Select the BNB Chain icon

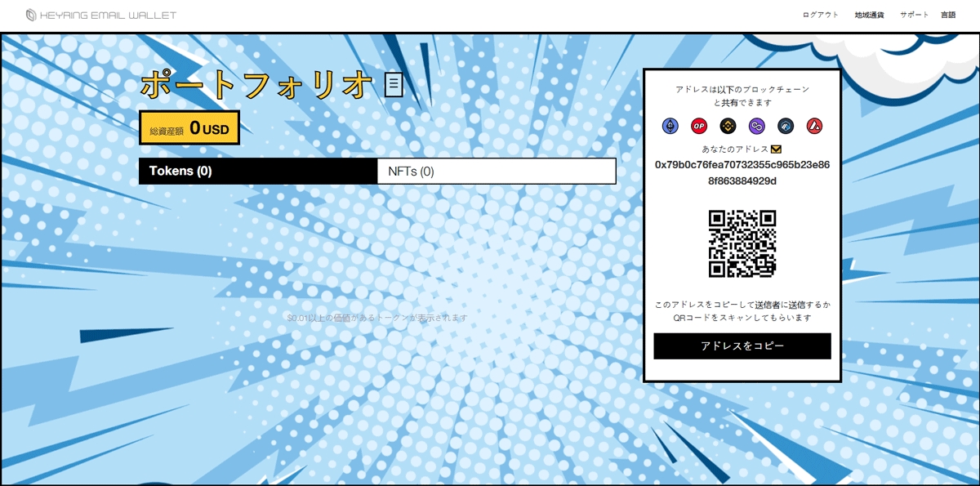pyautogui.click(x=728, y=126)
